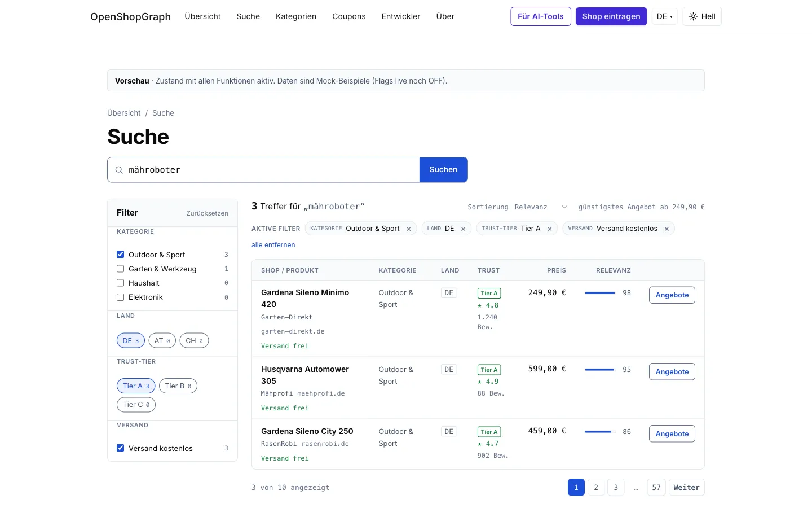812x508 pixels.
Task: Click the Weiter pagination button
Action: click(686, 488)
